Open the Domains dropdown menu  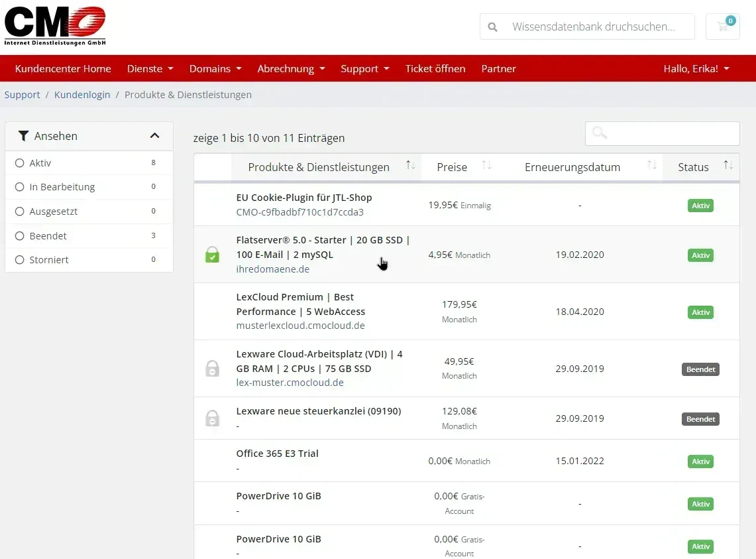[215, 68]
